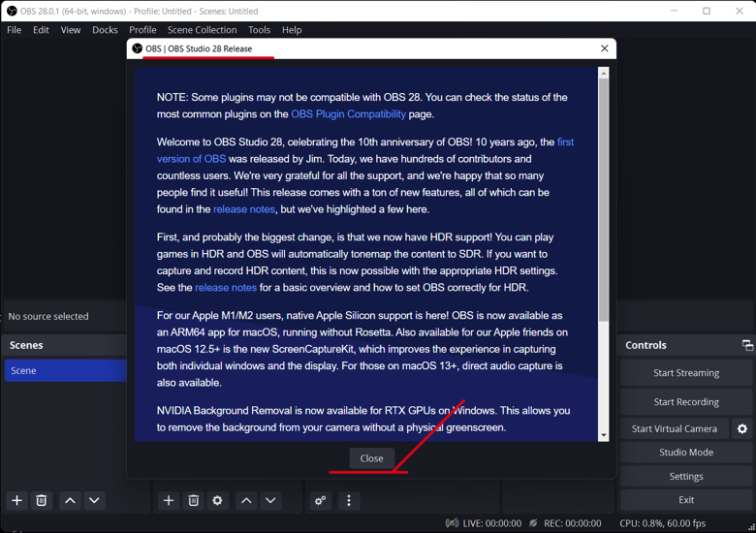Open the OBS Plugin Compatibility link
Image resolution: width=756 pixels, height=533 pixels.
[x=349, y=114]
